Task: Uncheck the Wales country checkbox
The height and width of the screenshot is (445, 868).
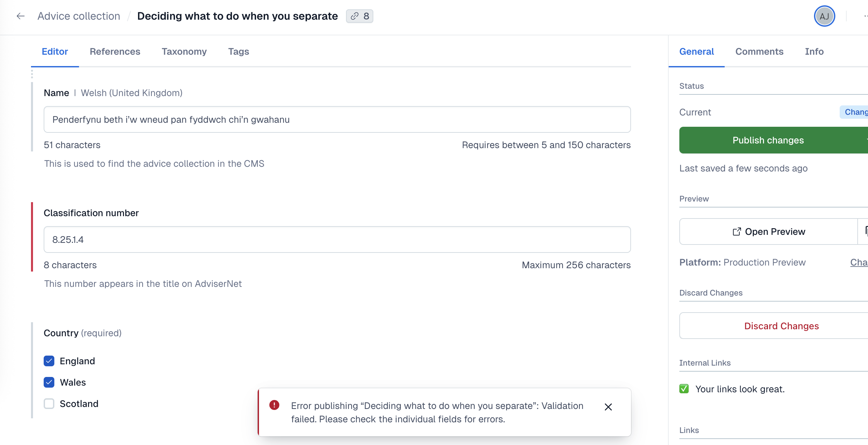Action: click(x=49, y=382)
